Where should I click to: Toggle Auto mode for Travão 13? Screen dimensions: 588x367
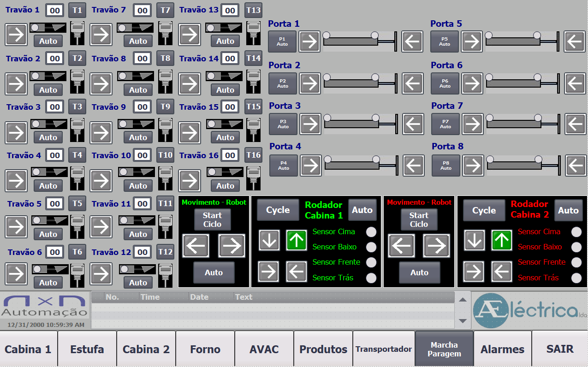[x=225, y=41]
